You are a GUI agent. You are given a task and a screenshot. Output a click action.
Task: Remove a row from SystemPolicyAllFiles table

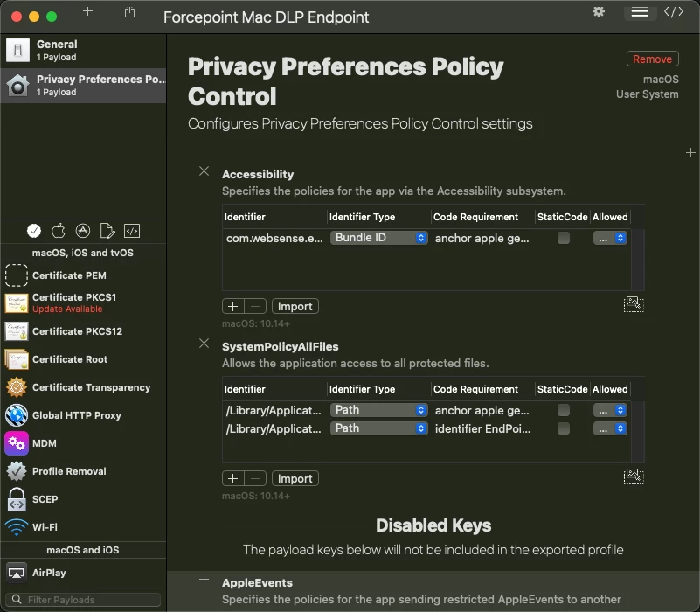pos(255,478)
